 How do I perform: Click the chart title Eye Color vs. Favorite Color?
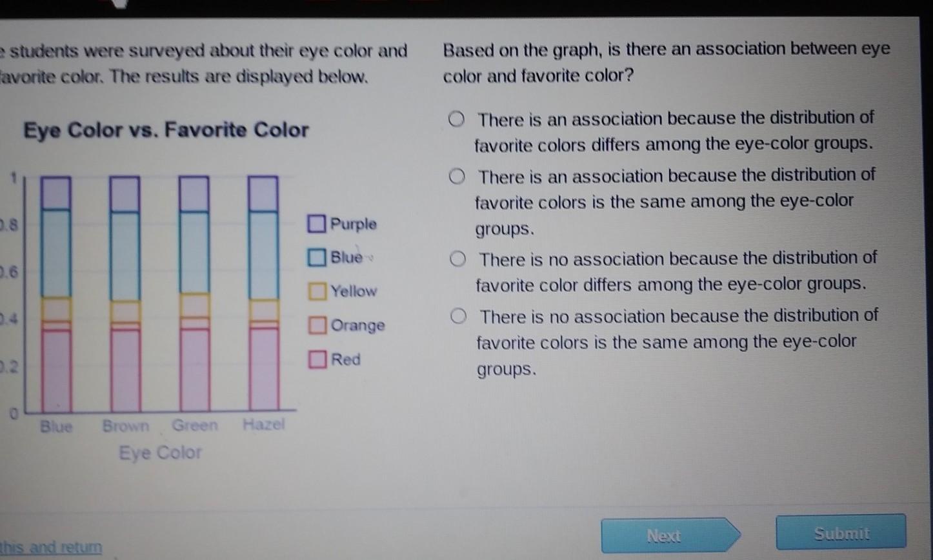click(x=166, y=130)
